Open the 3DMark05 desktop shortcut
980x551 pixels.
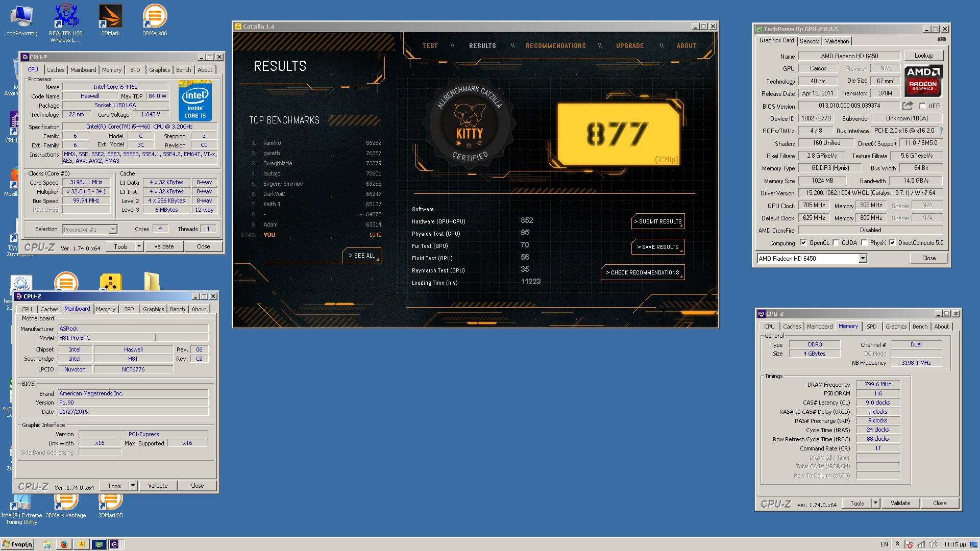(x=110, y=507)
